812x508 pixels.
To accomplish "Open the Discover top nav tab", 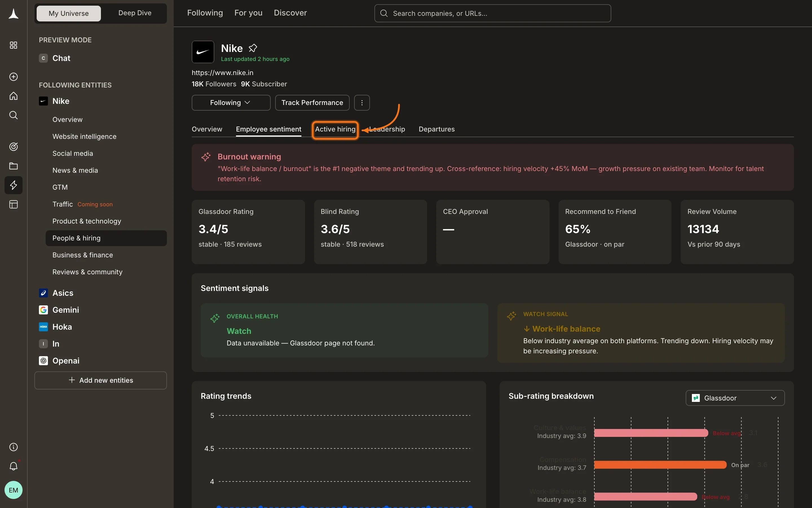I will 290,13.
